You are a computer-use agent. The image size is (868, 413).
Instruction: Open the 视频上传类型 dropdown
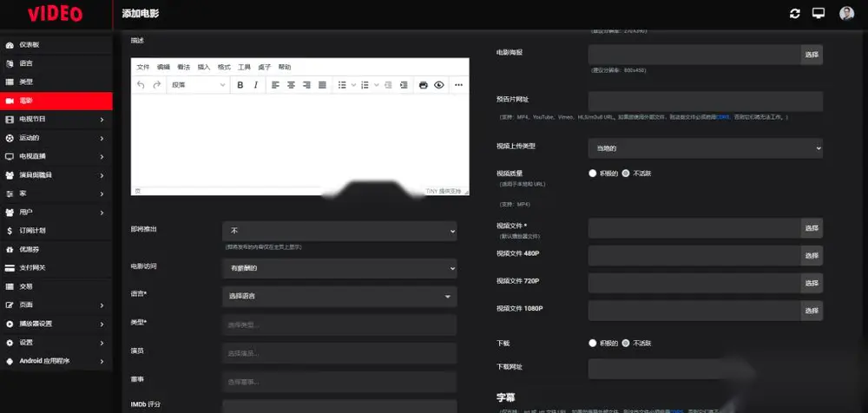[705, 148]
